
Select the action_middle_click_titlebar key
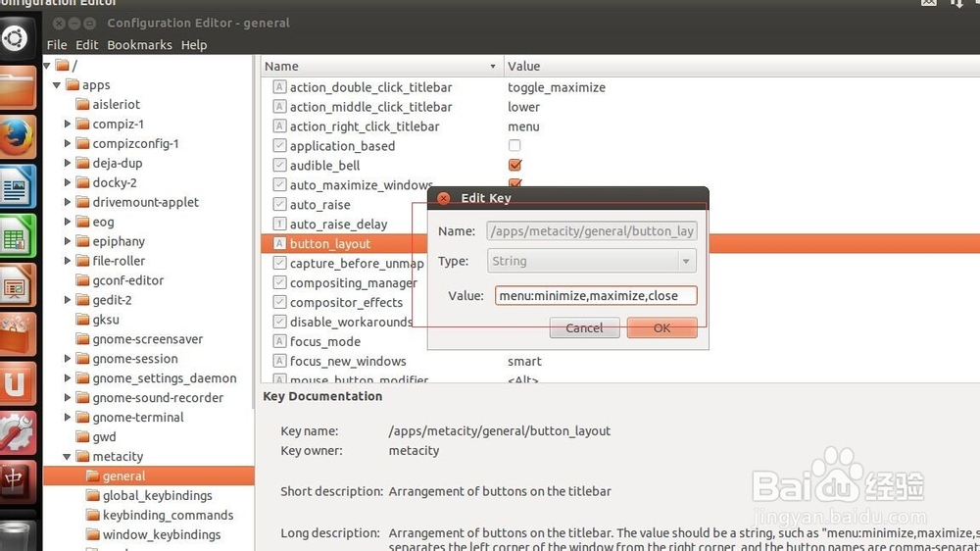click(x=370, y=107)
